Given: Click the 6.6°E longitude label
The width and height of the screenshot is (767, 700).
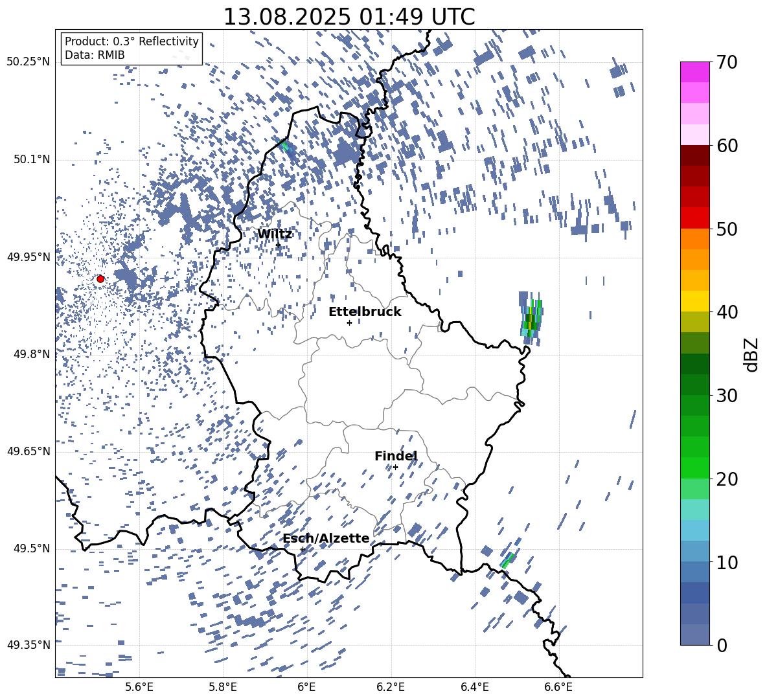Looking at the screenshot, I should (558, 687).
